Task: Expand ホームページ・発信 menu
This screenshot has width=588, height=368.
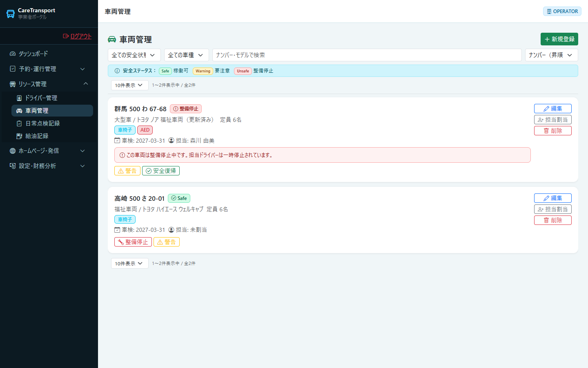Action: [49, 150]
